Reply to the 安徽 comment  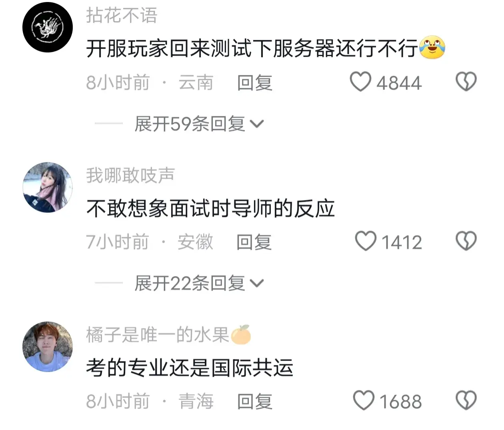[254, 242]
